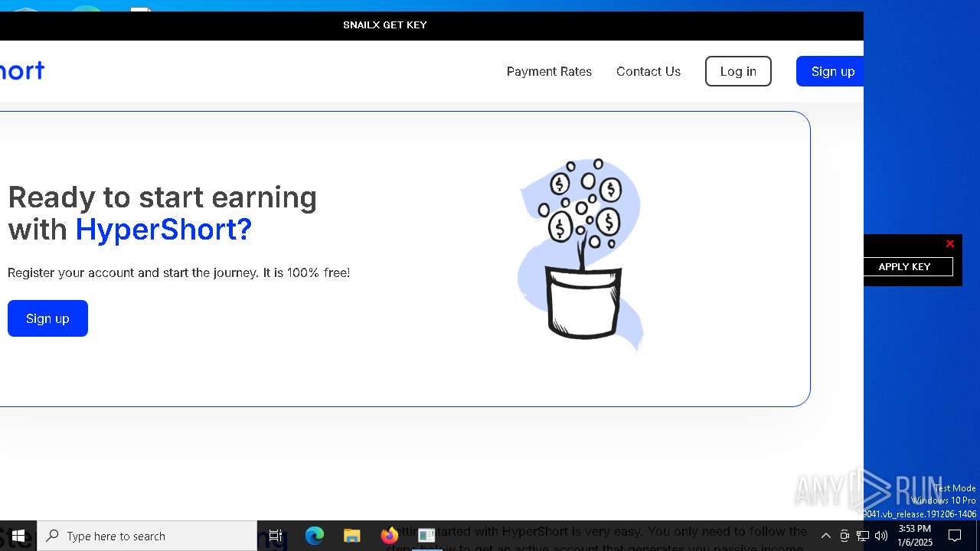Click the HyperShort? blue text in the heading
The height and width of the screenshot is (551, 980).
(163, 229)
